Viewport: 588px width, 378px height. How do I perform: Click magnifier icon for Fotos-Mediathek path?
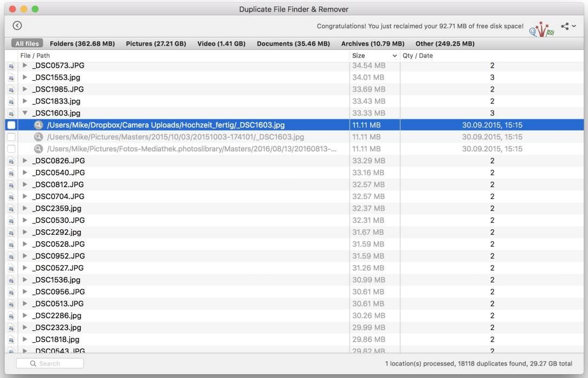(38, 149)
